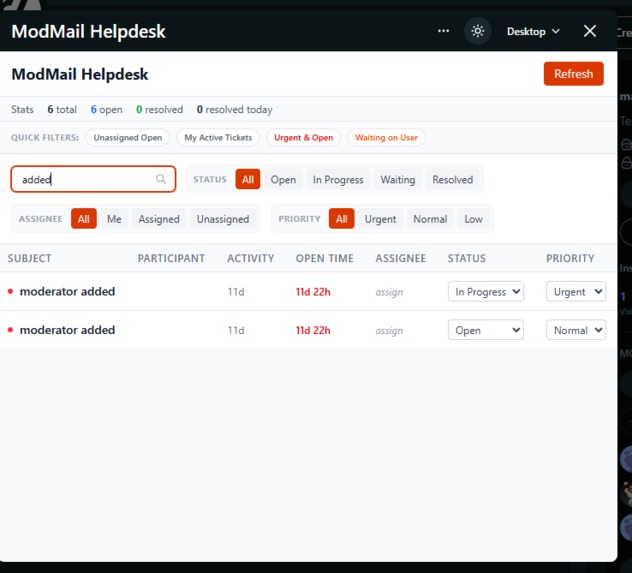Click the OPEN TIME column header
This screenshot has height=573, width=632.
(324, 258)
